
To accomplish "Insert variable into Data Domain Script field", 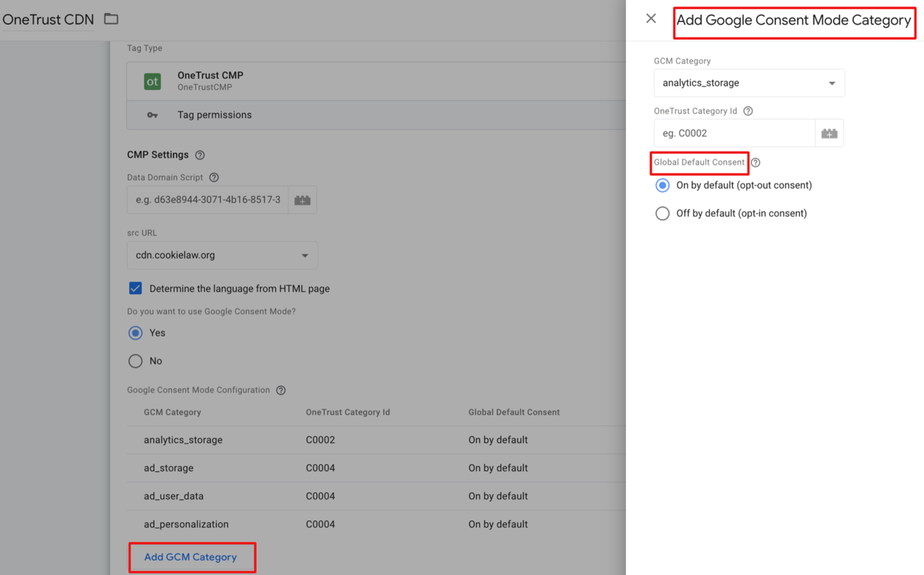I will point(302,200).
